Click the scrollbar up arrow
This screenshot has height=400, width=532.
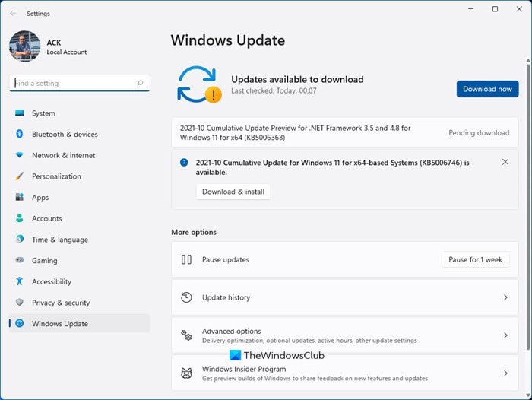point(528,61)
